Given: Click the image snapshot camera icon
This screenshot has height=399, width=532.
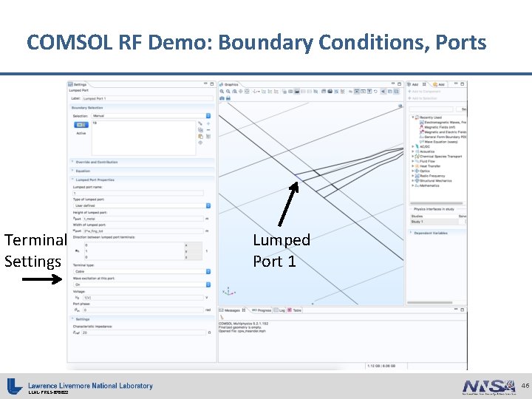Looking at the screenshot, I should 222,98.
